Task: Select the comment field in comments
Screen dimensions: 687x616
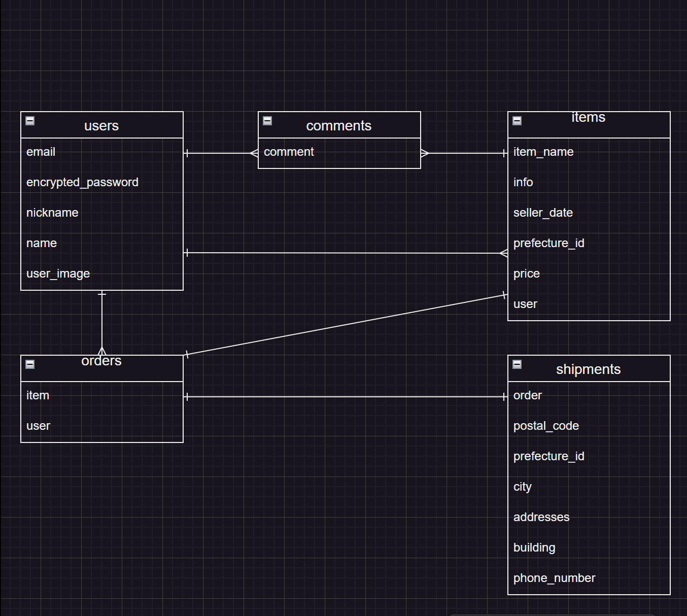Action: (x=288, y=152)
